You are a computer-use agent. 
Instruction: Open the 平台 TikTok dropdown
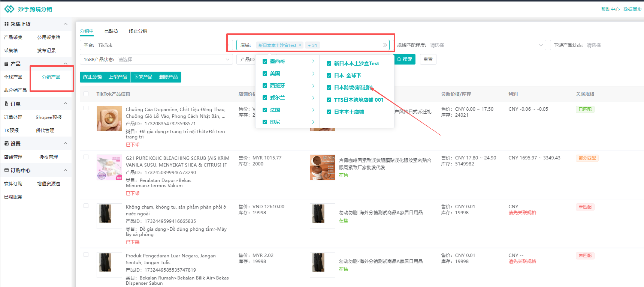click(x=156, y=45)
